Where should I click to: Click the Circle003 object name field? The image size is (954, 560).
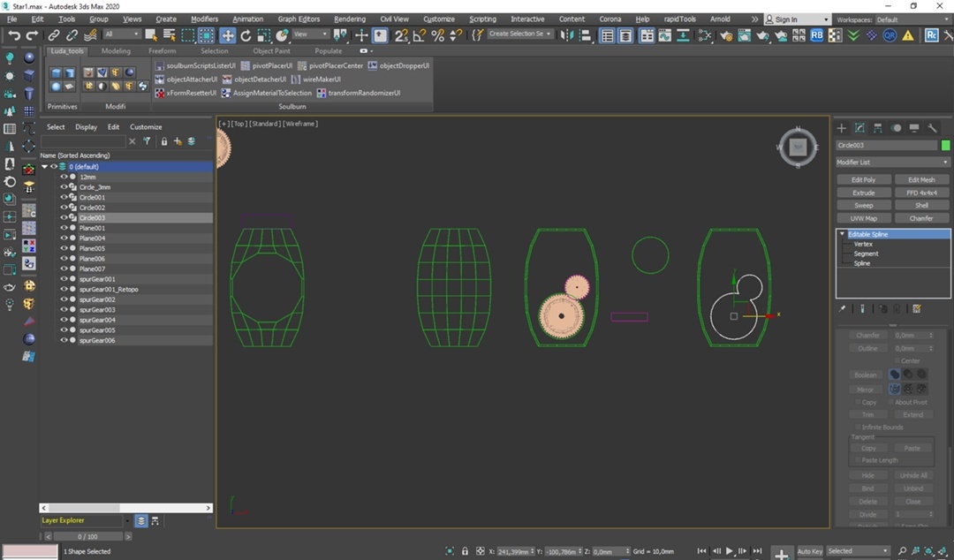tap(887, 146)
